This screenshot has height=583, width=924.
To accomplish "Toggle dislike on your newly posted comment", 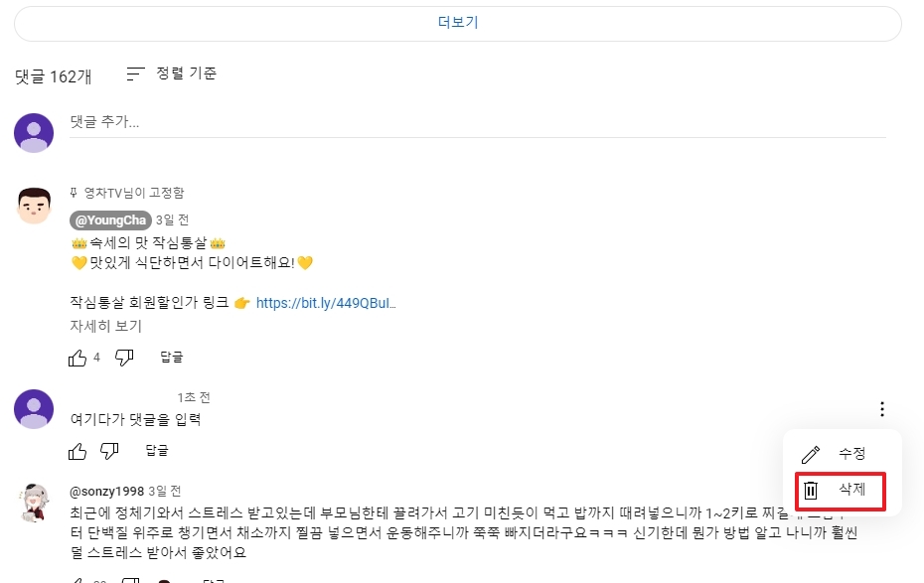I will pos(109,451).
